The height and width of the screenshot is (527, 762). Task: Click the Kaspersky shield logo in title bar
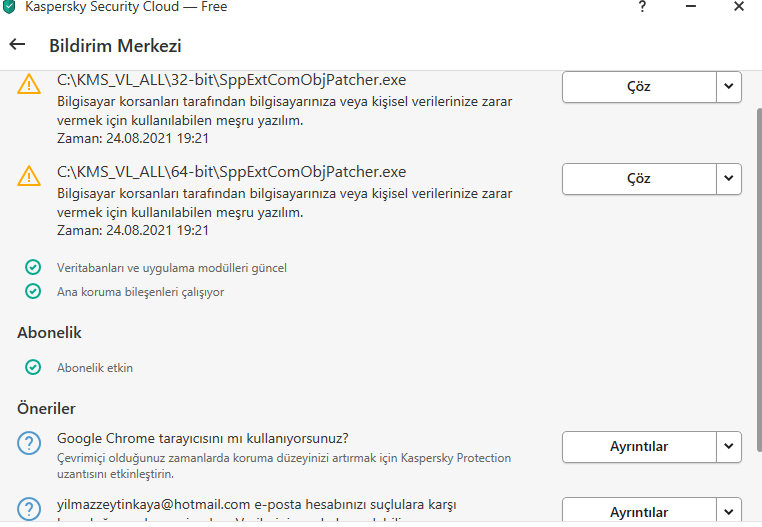point(9,6)
